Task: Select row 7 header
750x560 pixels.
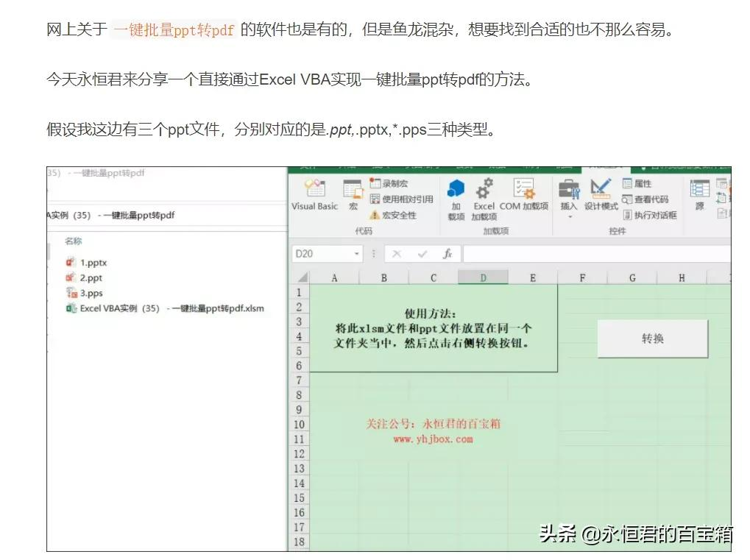Action: (x=300, y=380)
